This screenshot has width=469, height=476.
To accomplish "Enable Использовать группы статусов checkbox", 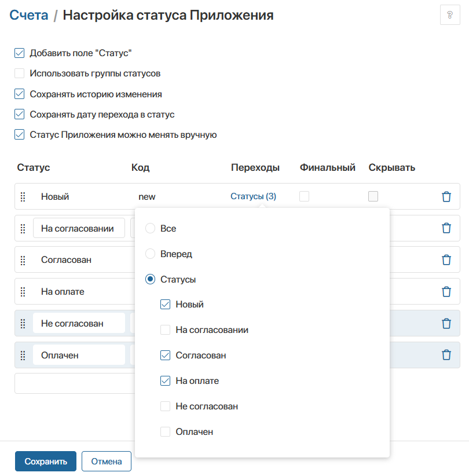I will [20, 73].
